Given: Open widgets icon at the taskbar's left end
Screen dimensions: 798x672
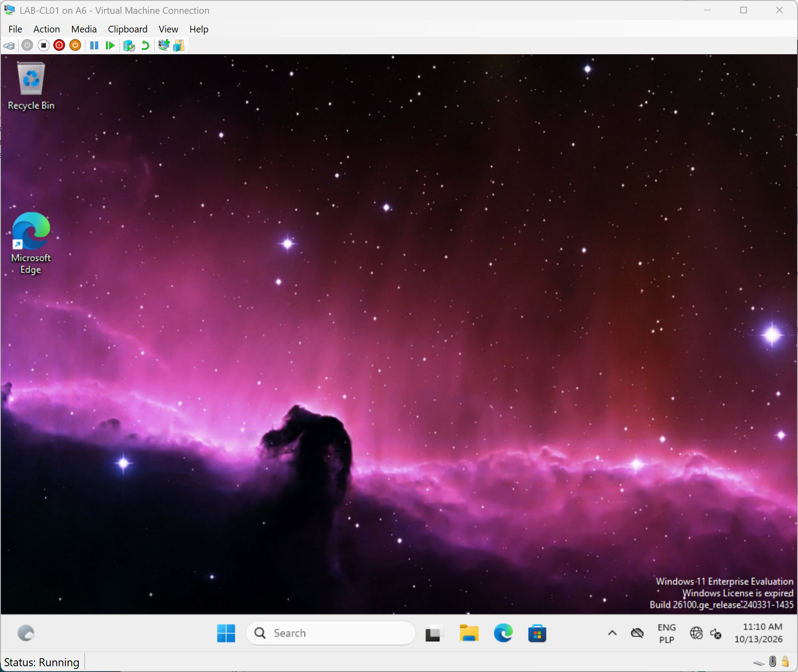Looking at the screenshot, I should tap(26, 633).
